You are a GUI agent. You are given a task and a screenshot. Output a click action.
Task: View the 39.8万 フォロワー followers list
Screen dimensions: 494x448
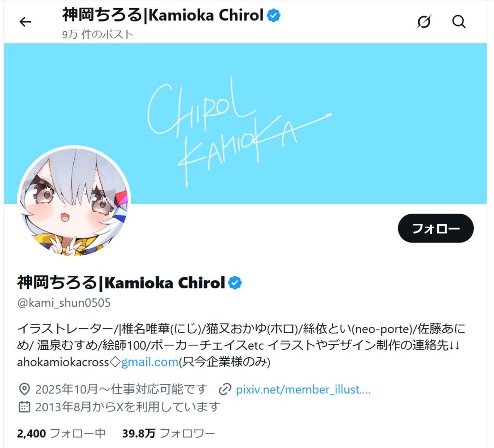tap(168, 434)
